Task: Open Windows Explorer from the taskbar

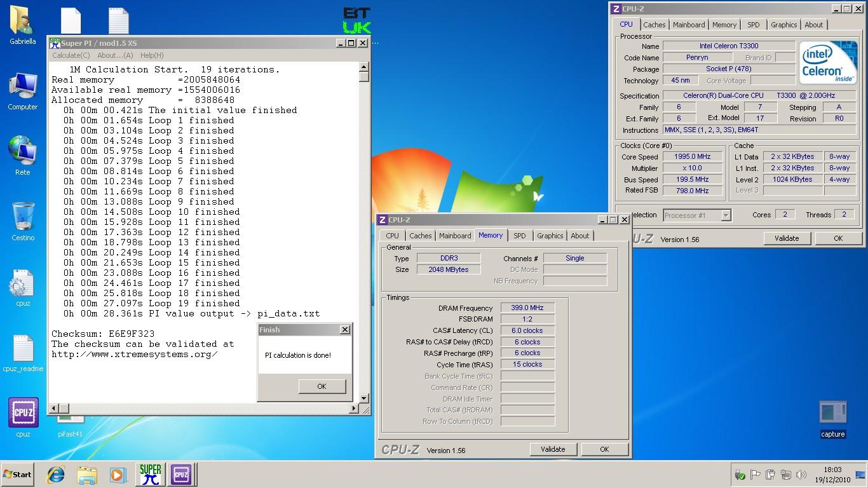Action: 87,475
